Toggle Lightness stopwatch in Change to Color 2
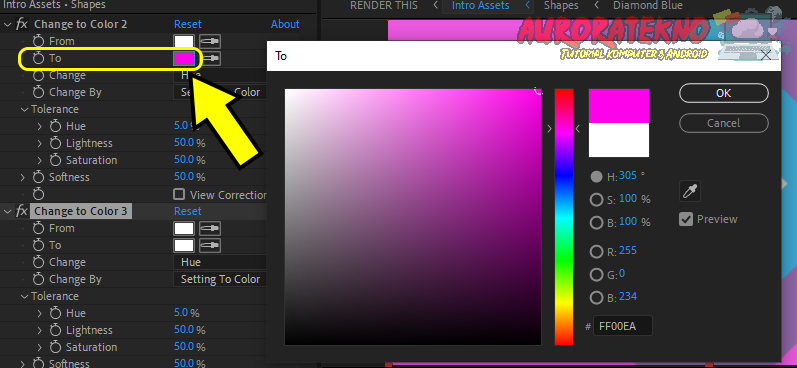The width and height of the screenshot is (797, 368). click(x=56, y=143)
